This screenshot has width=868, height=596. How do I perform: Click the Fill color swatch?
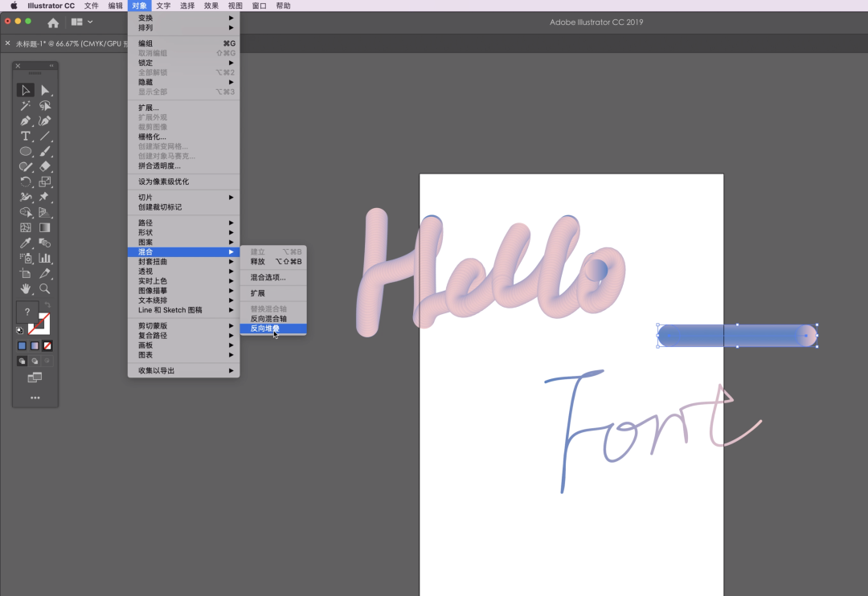(27, 312)
